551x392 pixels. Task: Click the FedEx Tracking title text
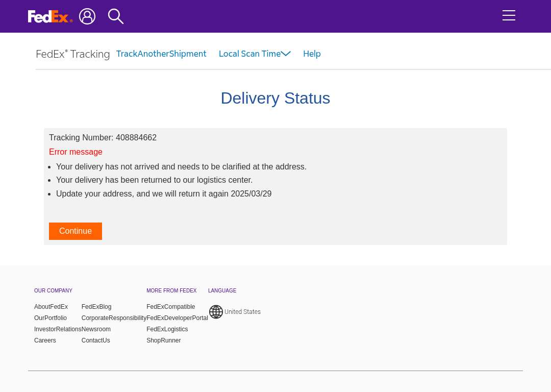point(73,54)
